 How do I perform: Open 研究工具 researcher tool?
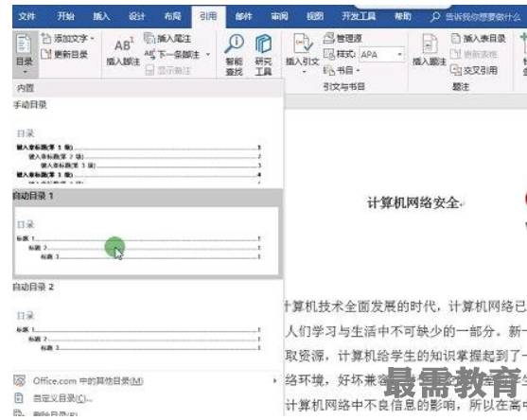tap(263, 55)
